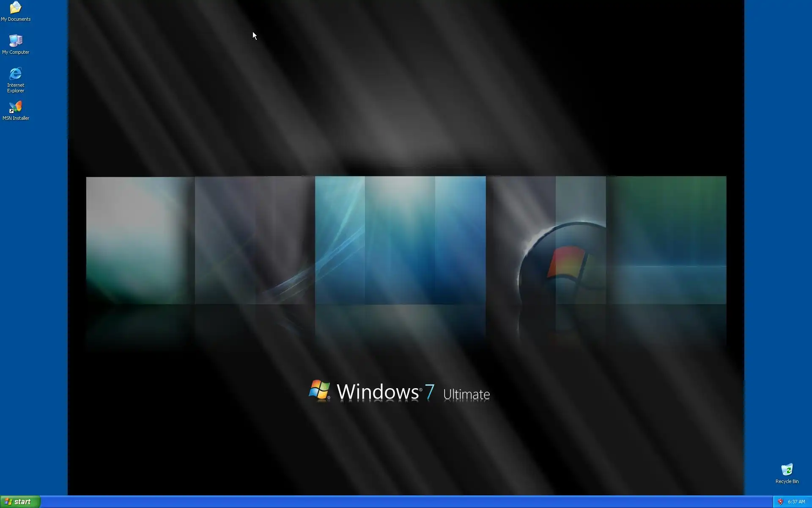Viewport: 812px width, 508px height.
Task: Click the "My Documents" text label
Action: 16,19
